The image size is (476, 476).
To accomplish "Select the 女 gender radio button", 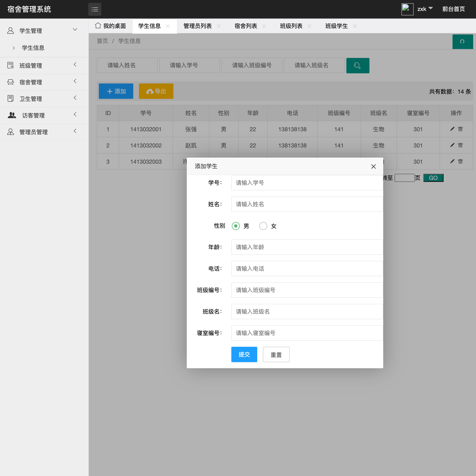I will pos(263,226).
